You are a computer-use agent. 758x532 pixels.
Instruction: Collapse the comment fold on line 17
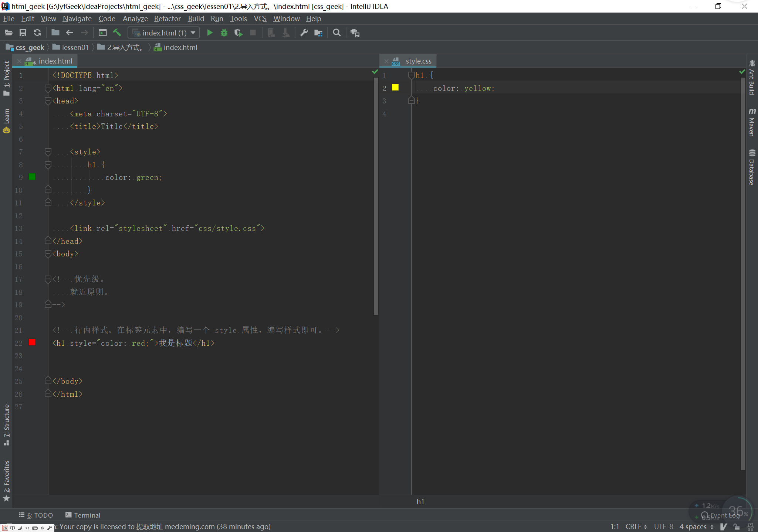click(x=48, y=279)
